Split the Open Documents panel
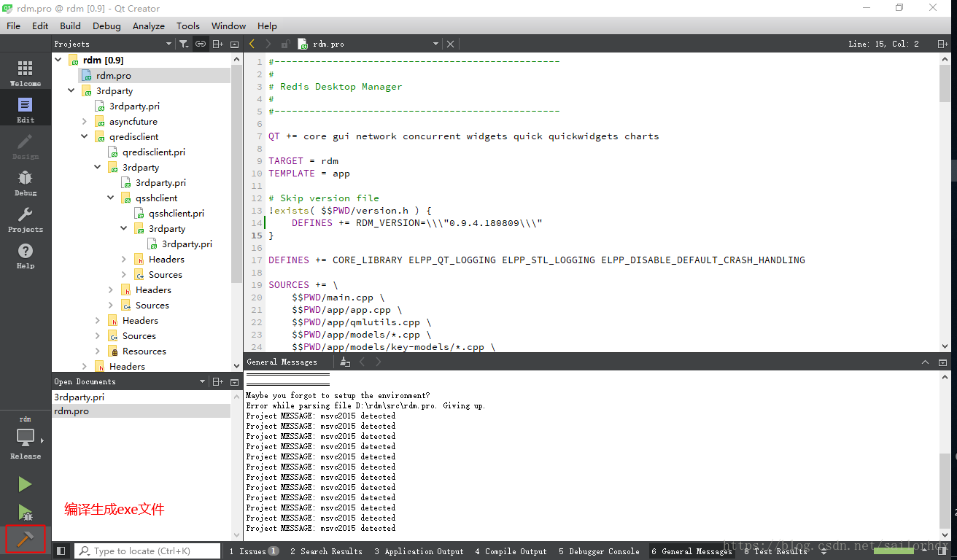 (x=217, y=381)
